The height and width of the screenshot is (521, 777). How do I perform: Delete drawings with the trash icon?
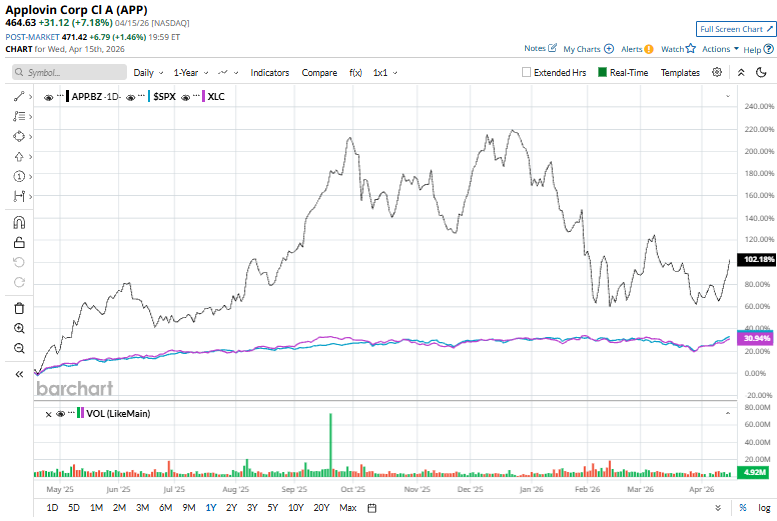(x=19, y=308)
